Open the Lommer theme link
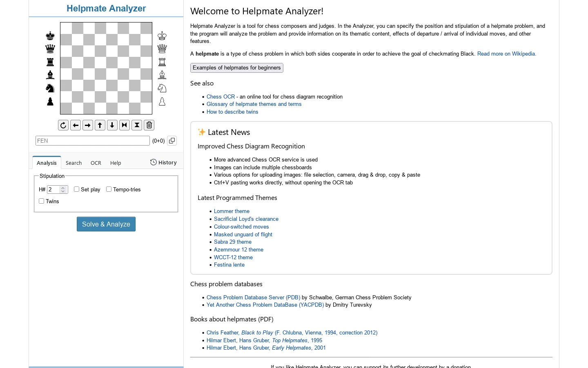Image resolution: width=588 pixels, height=368 pixels. pyautogui.click(x=232, y=211)
